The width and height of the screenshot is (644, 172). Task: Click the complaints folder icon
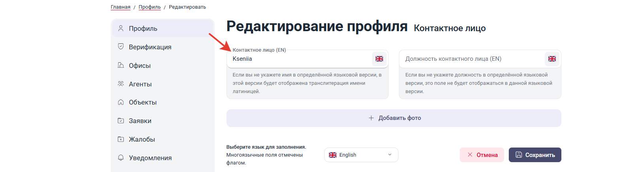click(121, 139)
